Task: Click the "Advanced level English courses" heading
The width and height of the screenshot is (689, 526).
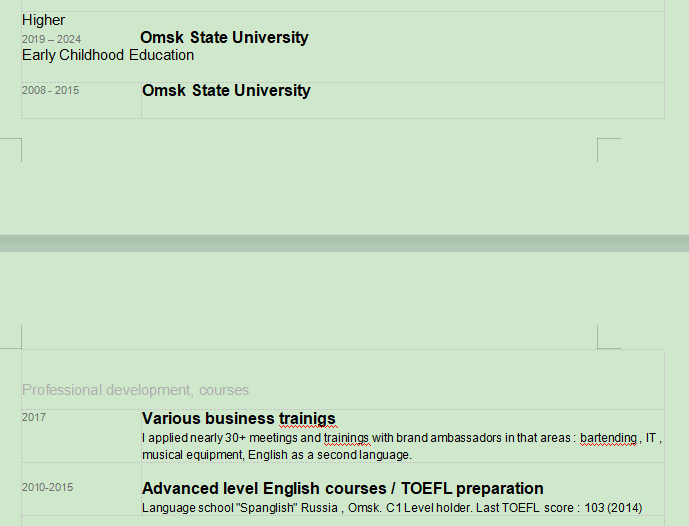Action: click(x=263, y=489)
